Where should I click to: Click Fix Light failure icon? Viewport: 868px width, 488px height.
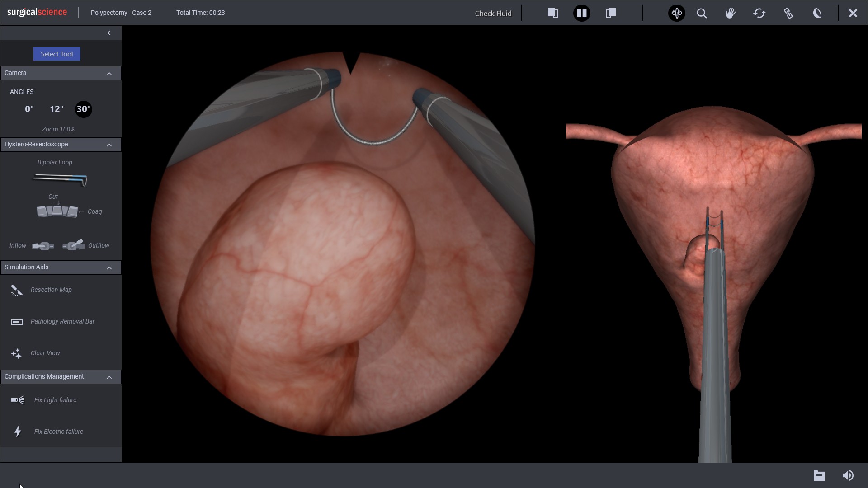coord(18,400)
